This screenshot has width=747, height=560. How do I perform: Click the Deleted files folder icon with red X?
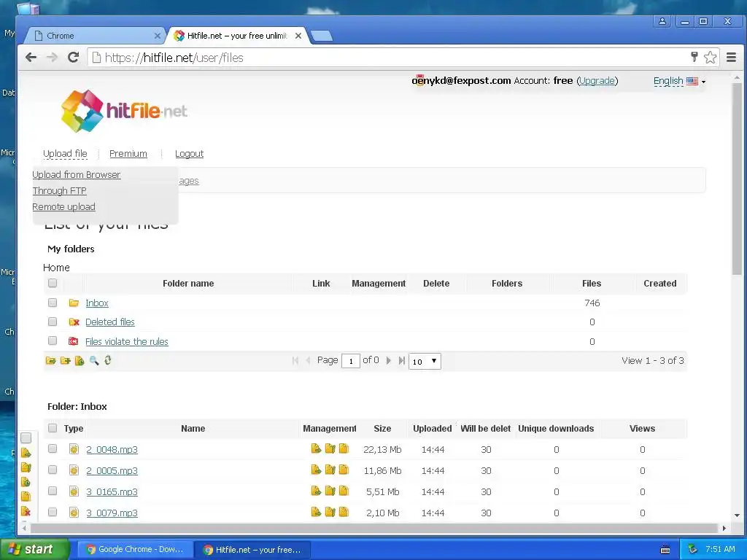[74, 322]
